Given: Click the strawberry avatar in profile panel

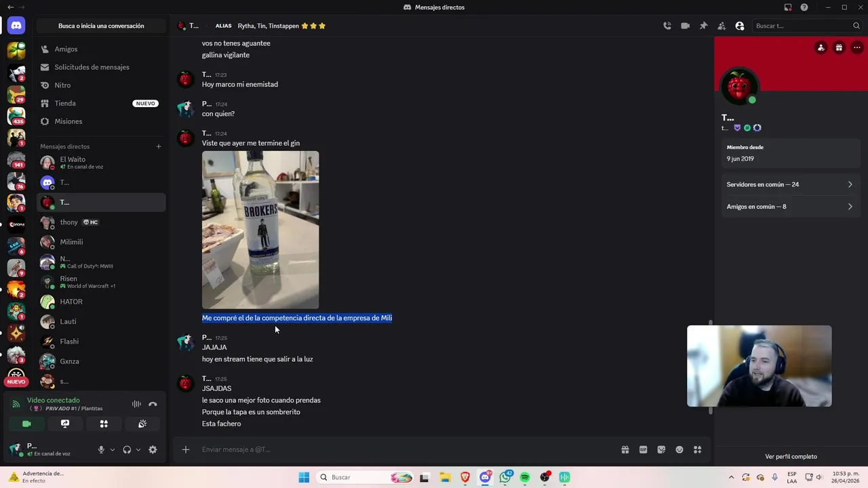Looking at the screenshot, I should 738,87.
